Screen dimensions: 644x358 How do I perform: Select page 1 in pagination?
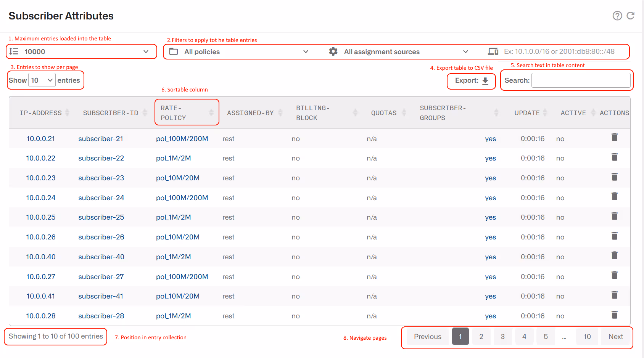(x=460, y=337)
